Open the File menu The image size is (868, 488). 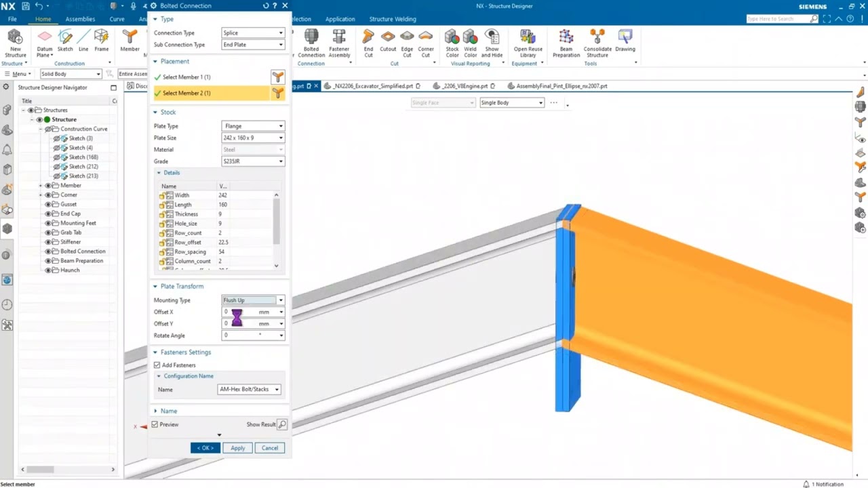(12, 19)
